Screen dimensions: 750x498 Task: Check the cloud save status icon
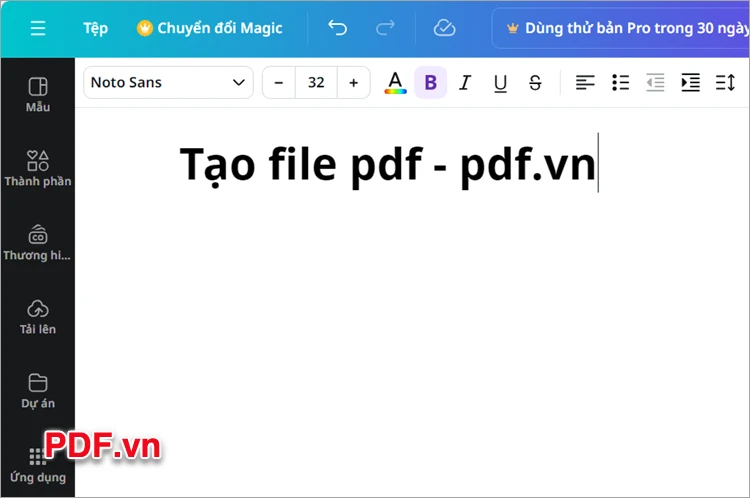point(444,28)
